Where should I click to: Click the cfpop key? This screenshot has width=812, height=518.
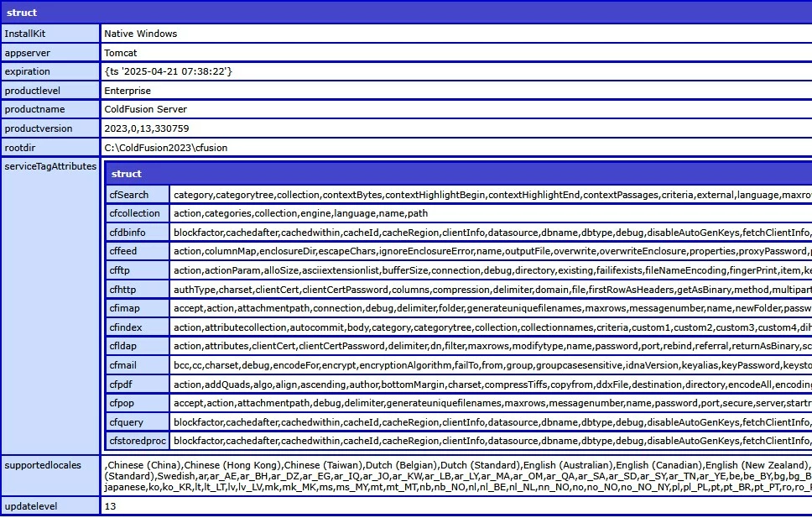pyautogui.click(x=138, y=404)
